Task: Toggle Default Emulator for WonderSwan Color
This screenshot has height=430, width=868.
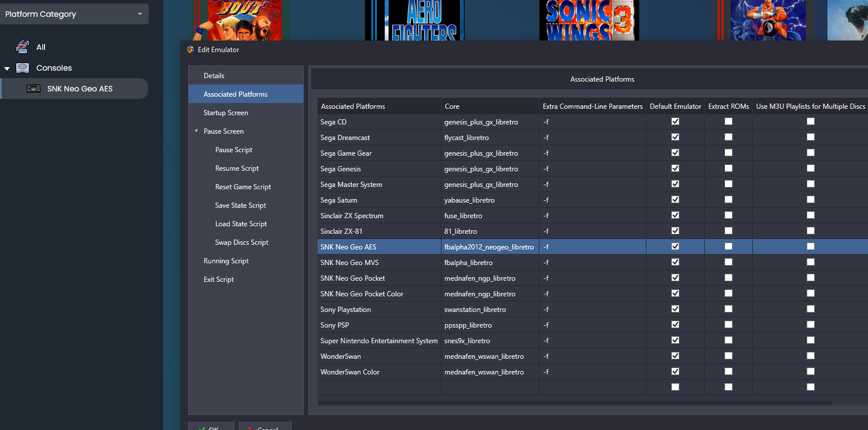Action: [x=675, y=372]
